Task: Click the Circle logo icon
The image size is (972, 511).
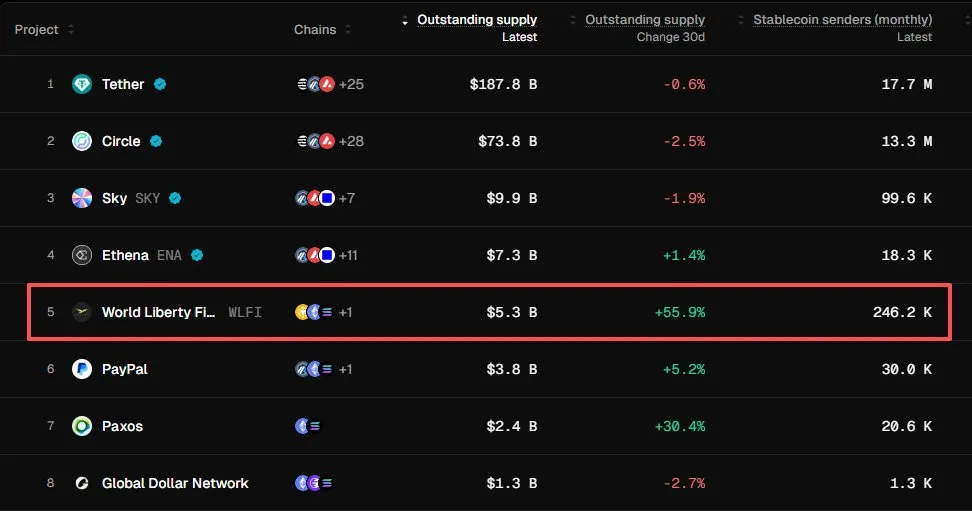Action: click(x=82, y=141)
